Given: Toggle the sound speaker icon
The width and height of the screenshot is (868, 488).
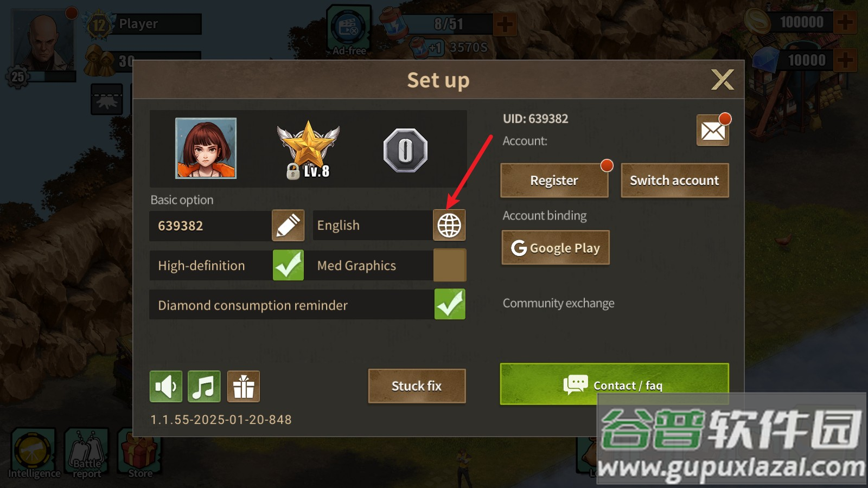Looking at the screenshot, I should [x=166, y=387].
